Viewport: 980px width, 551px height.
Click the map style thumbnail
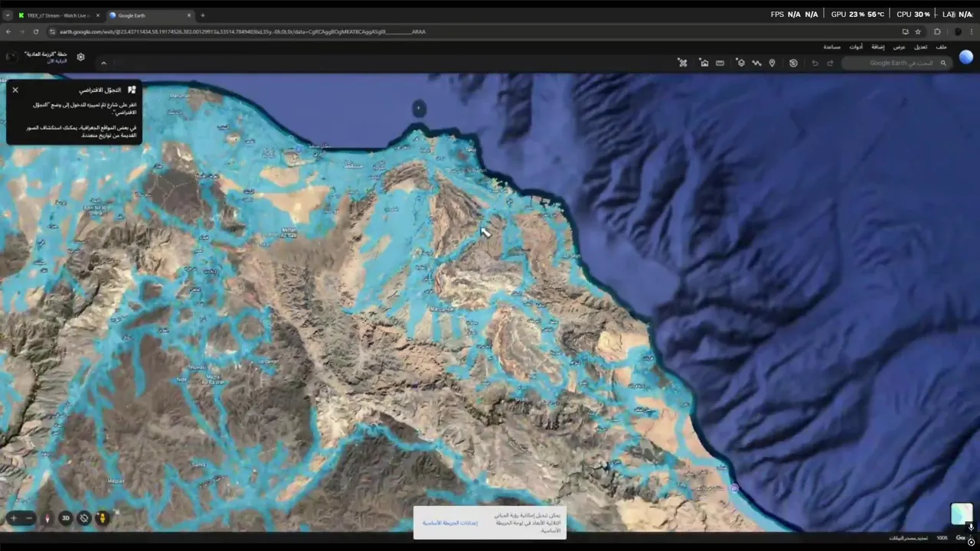tap(962, 514)
